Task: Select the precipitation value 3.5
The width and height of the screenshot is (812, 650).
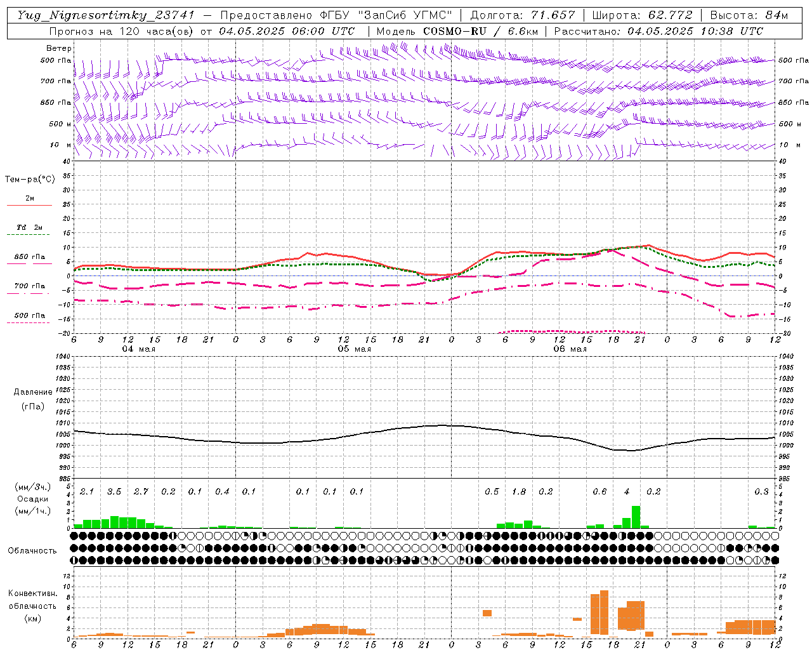Action: (x=114, y=492)
